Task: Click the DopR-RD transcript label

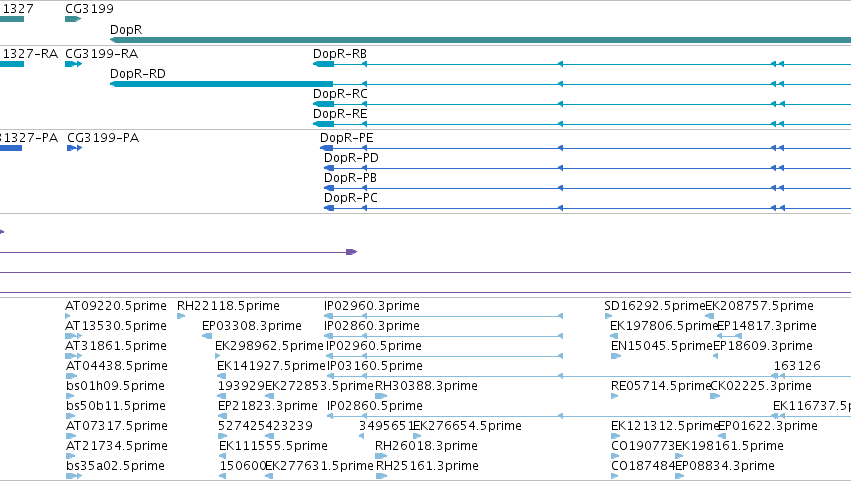Action: [x=137, y=74]
